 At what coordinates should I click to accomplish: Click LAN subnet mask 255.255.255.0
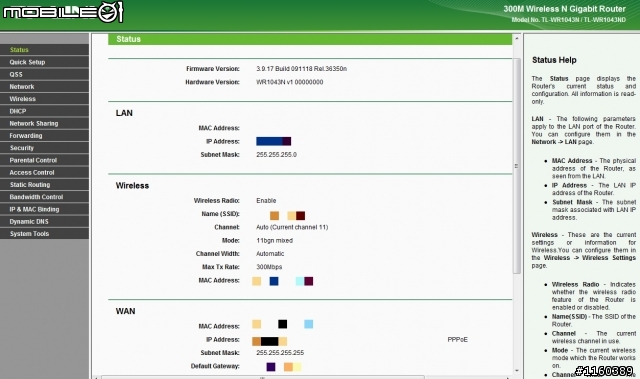(276, 155)
